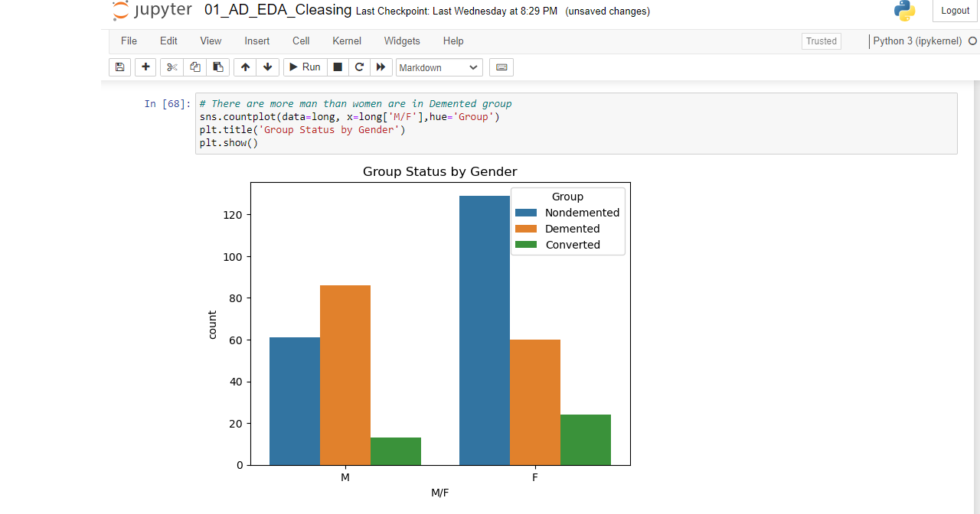Paste cells below icon
Screen dimensions: 980x514
point(218,67)
